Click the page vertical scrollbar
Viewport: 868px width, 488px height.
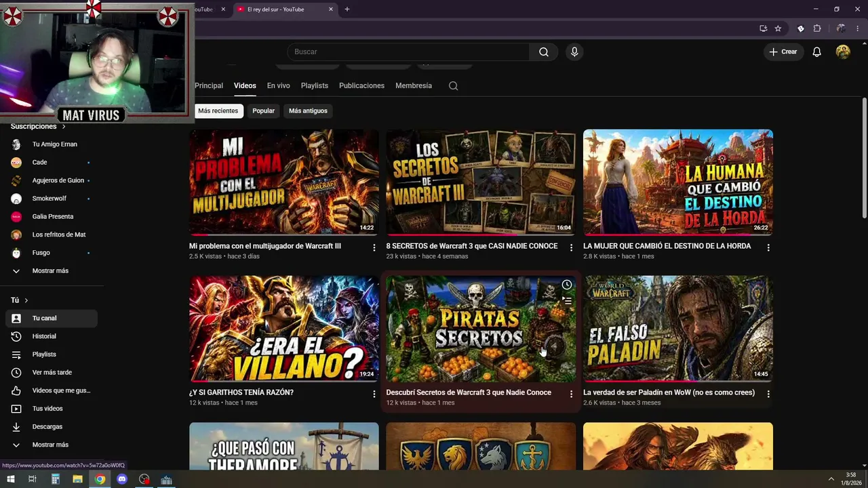pos(865,159)
